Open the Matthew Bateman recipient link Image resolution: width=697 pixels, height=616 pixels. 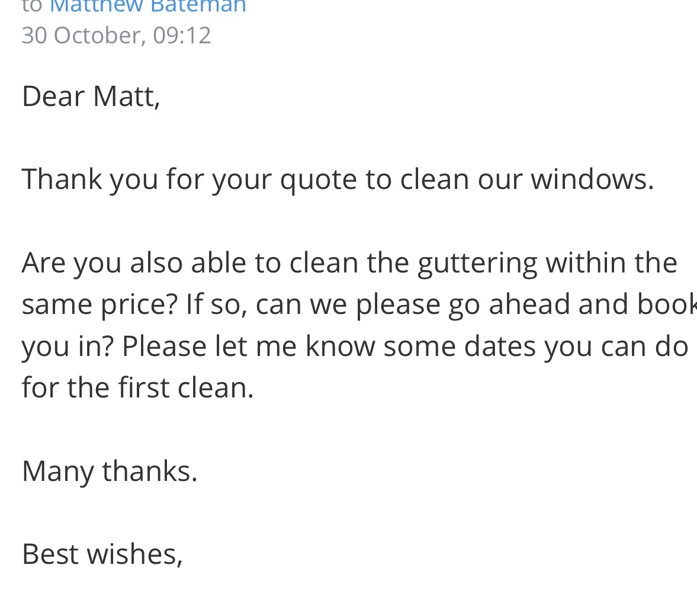tap(147, 7)
